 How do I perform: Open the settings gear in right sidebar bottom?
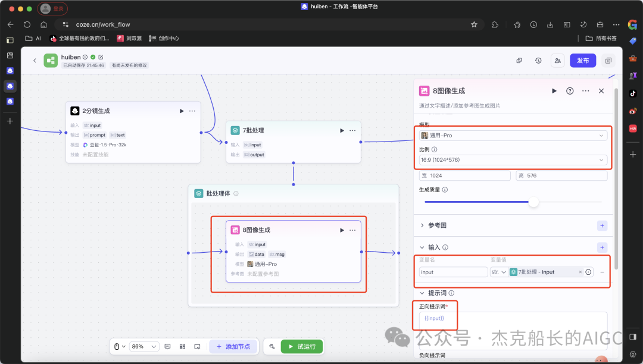633,354
